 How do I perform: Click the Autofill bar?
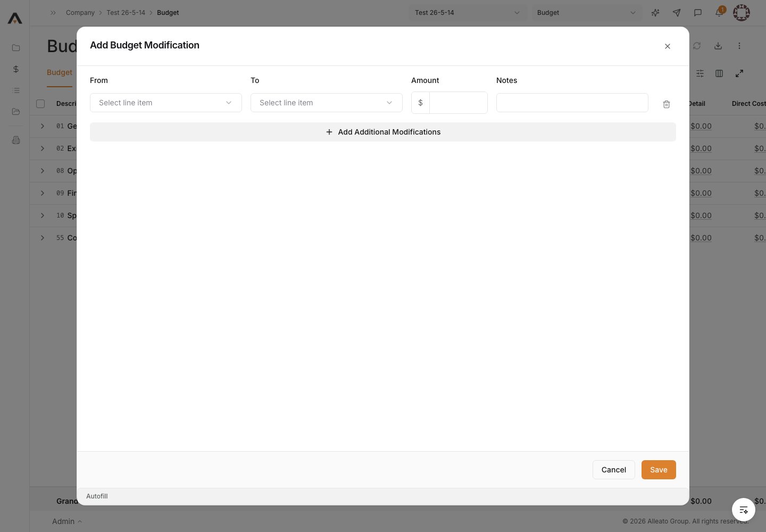point(383,496)
